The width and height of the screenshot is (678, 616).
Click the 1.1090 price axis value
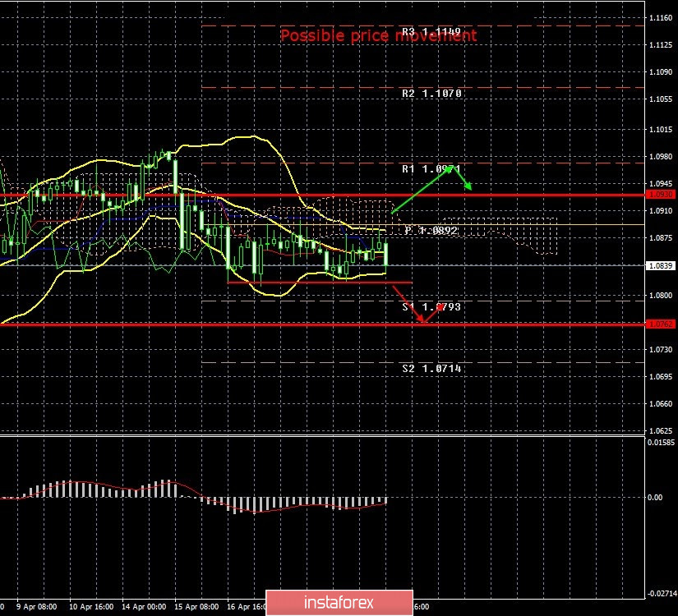(661, 71)
